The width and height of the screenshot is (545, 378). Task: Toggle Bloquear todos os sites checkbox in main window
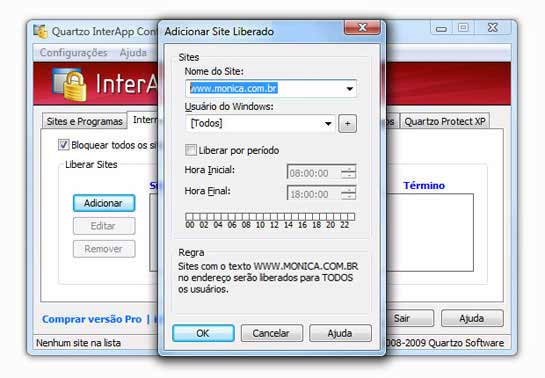pyautogui.click(x=64, y=145)
